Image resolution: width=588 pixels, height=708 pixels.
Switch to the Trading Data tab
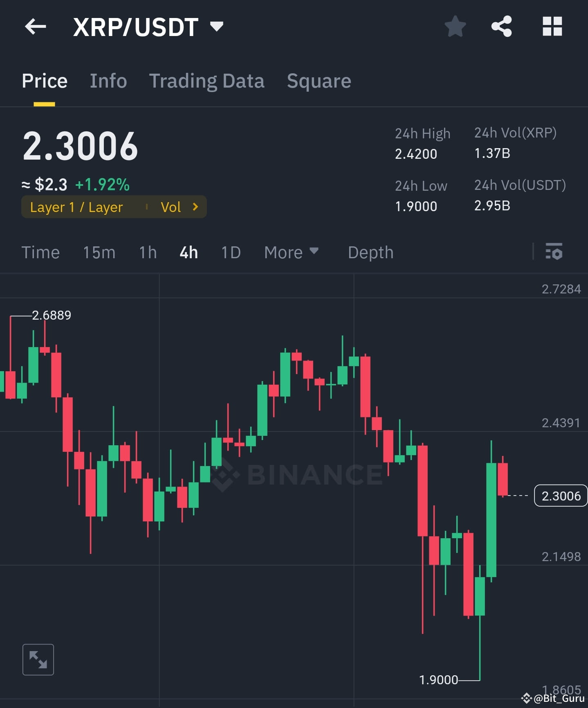(x=207, y=81)
